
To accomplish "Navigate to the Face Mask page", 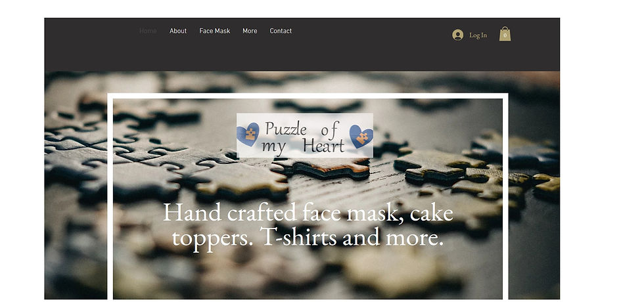I will coord(215,31).
